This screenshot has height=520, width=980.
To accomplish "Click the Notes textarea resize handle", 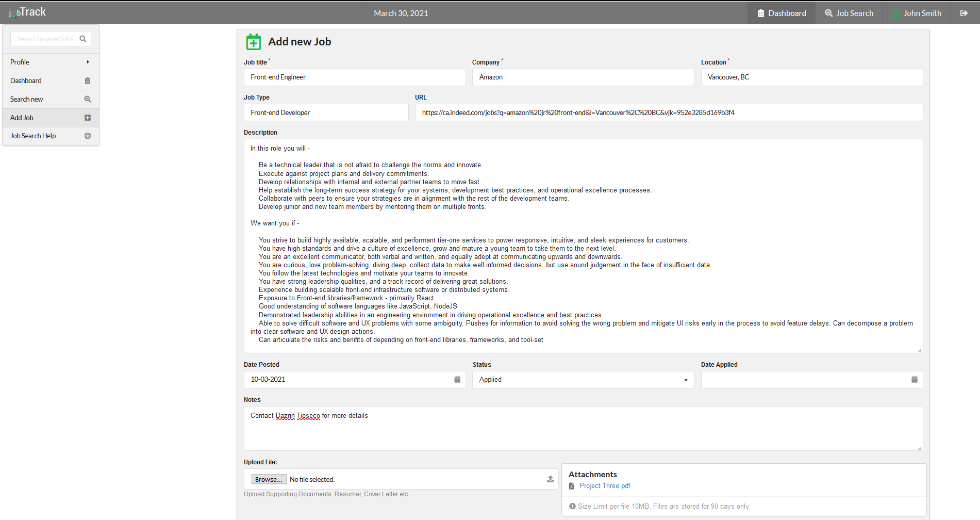I will 920,448.
